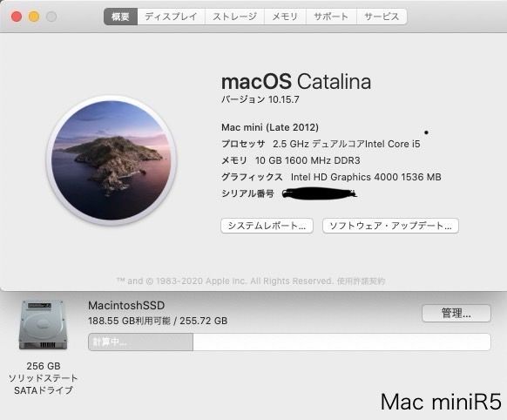Click the MacintoshSSD hard drive icon
The height and width of the screenshot is (420, 507).
coord(43,325)
